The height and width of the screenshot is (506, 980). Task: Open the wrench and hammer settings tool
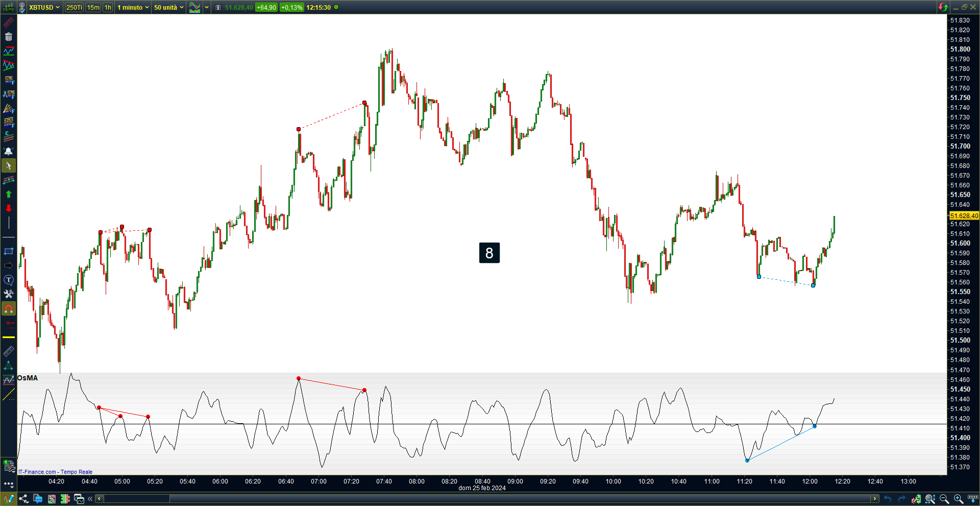(x=9, y=294)
